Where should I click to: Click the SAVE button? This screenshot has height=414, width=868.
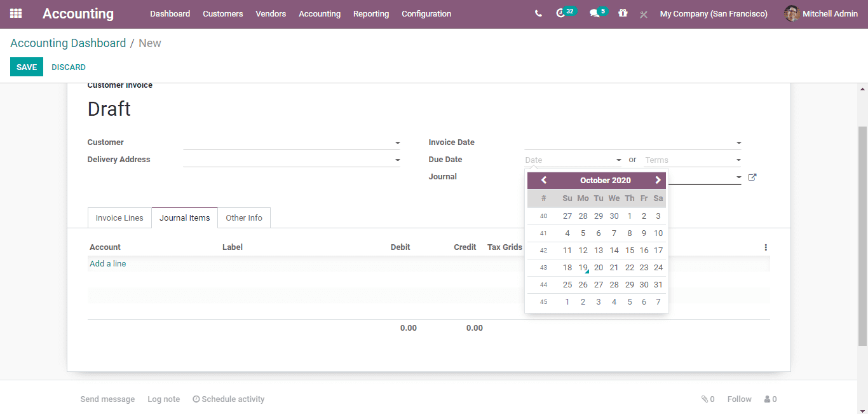point(26,67)
